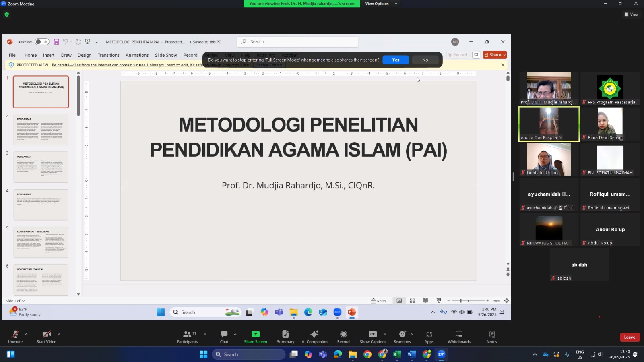Image resolution: width=644 pixels, height=362 pixels.
Task: Expand audio options arrow beside Unmute
Action: point(26,334)
